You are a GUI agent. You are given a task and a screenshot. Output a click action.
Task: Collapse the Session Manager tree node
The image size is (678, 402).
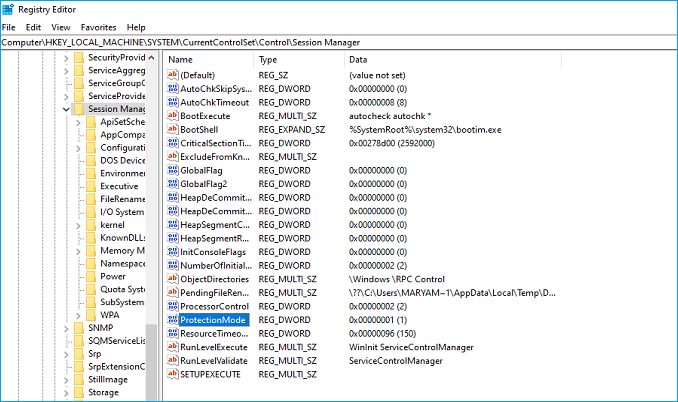coord(66,109)
